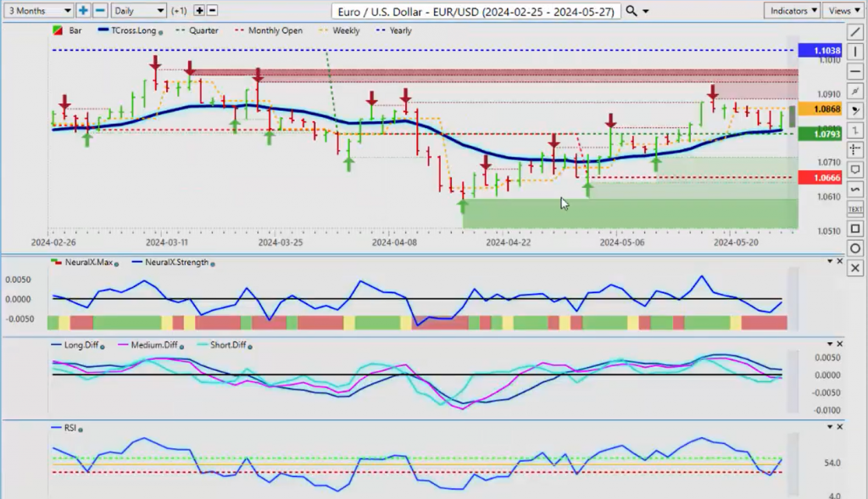Click the Euro / U.S. Dollar symbol field
Image resolution: width=868 pixels, height=499 pixels.
(476, 11)
